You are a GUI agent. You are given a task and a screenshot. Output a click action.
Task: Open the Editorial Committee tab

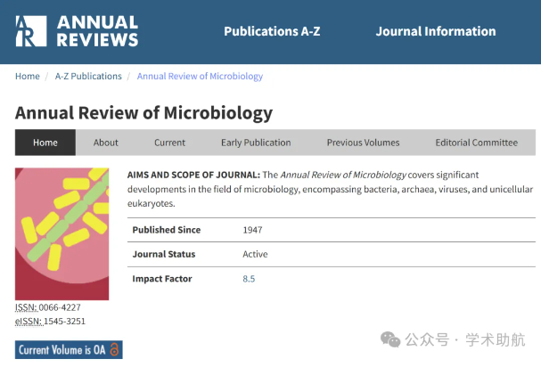click(477, 143)
